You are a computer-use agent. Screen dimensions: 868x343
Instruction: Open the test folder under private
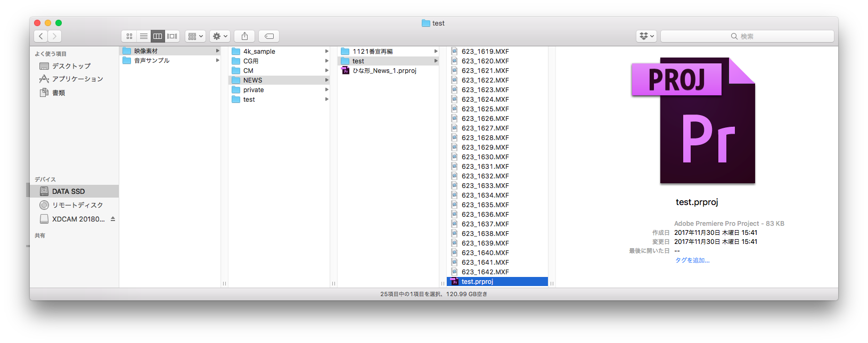279,100
